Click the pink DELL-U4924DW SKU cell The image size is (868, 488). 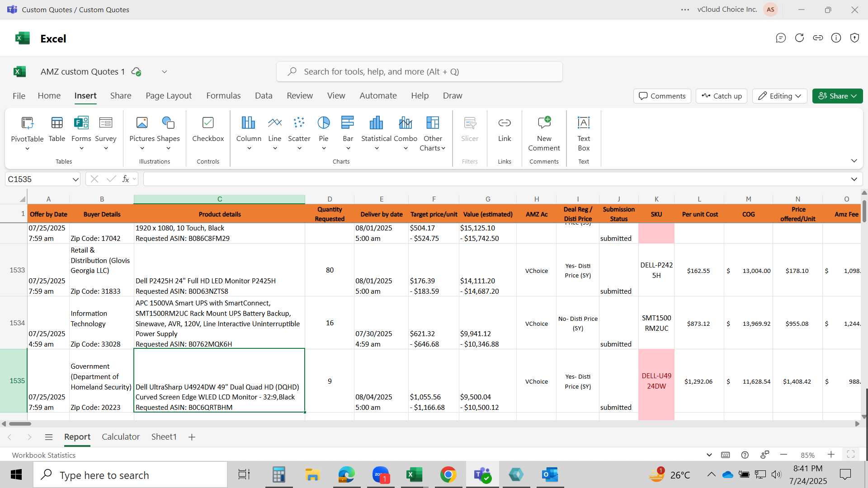coord(656,381)
